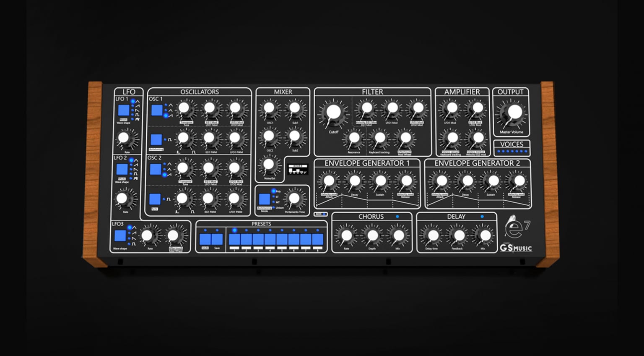Click the OSC 1 waveform selector button
The image size is (644, 356).
tap(156, 110)
